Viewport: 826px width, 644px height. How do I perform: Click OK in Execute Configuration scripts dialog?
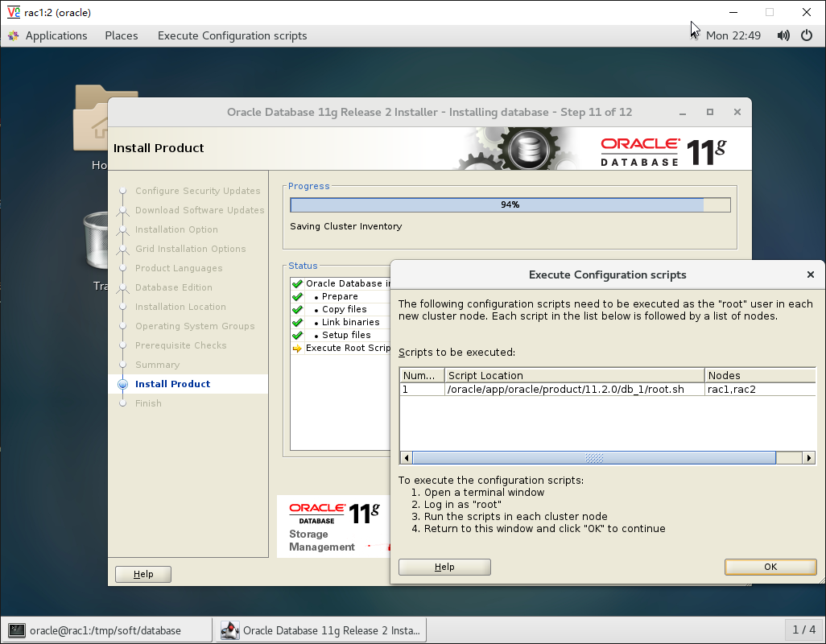[x=770, y=567]
